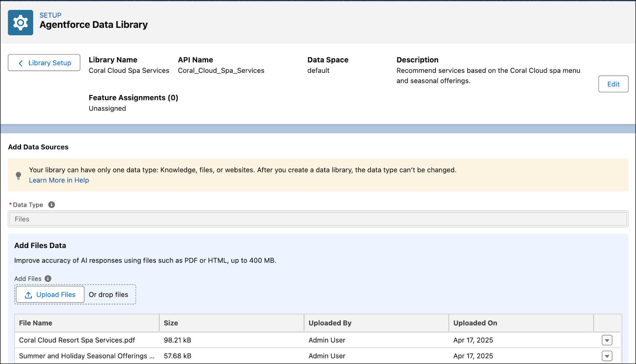Click the Add Files Data heading
Viewport: 636px width, 364px height.
click(40, 246)
